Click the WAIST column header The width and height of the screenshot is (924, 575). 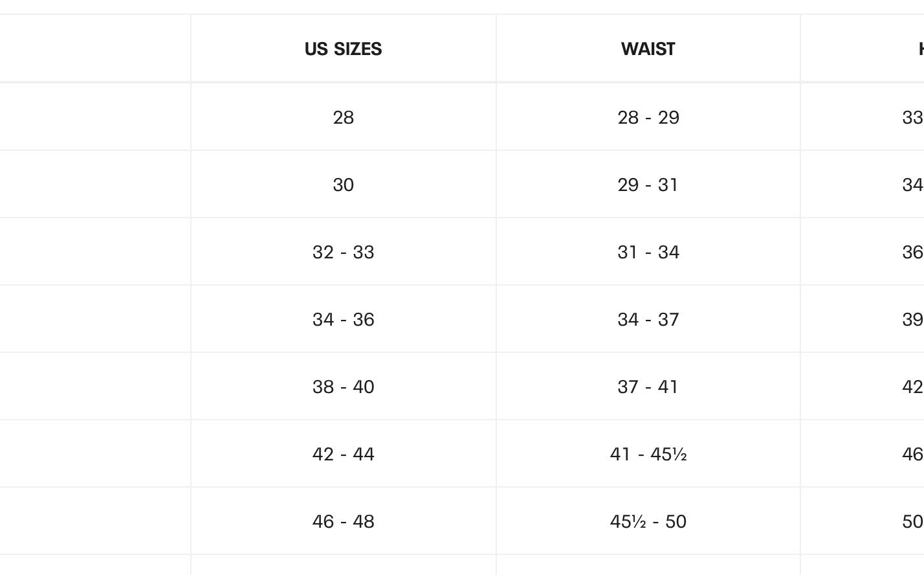click(648, 49)
